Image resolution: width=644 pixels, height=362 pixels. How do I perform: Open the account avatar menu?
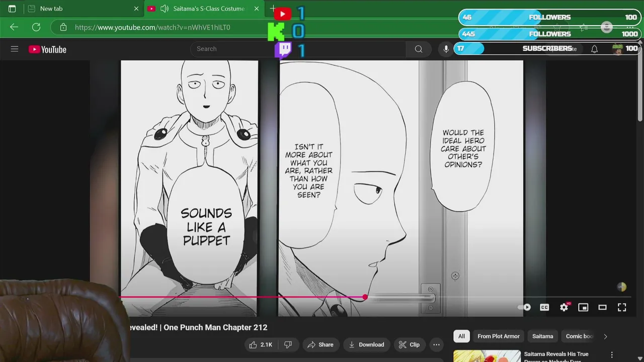pos(617,49)
